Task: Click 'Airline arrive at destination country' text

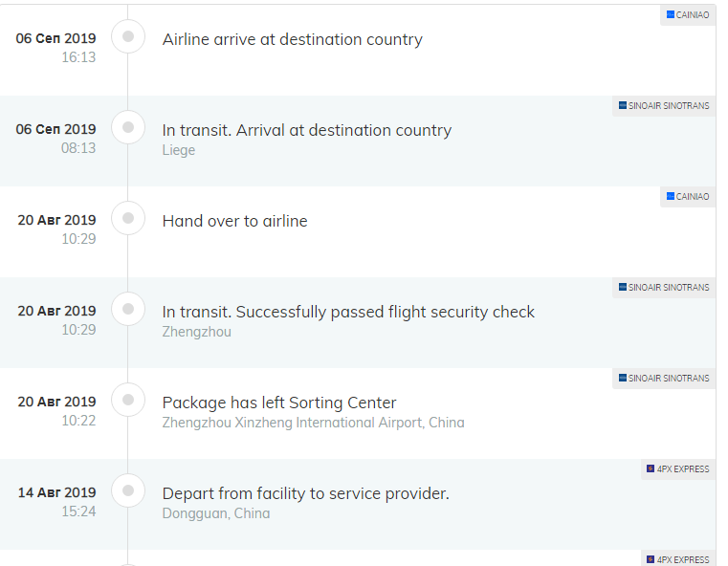Action: (x=293, y=39)
